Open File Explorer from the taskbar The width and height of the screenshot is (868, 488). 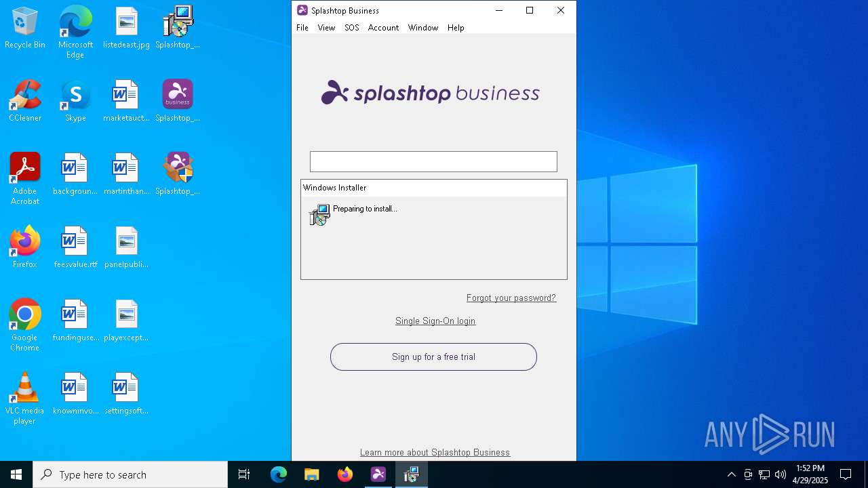tap(312, 474)
